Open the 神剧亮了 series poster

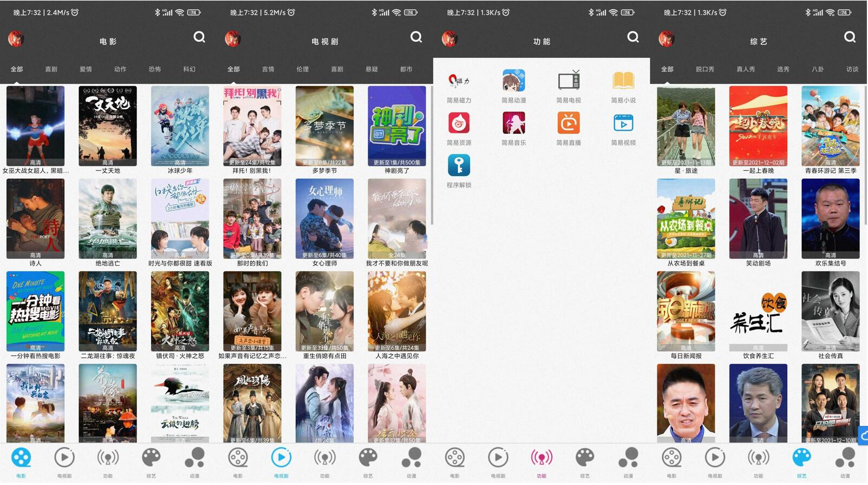396,126
